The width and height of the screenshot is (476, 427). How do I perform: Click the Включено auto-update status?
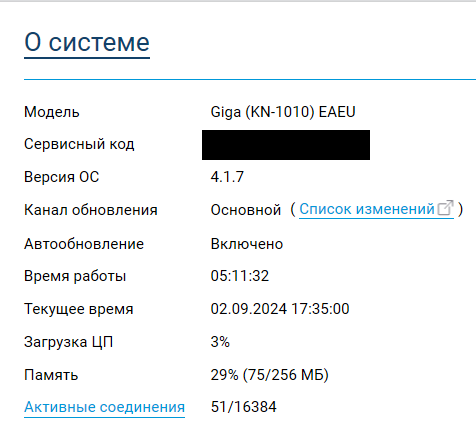[x=247, y=244]
